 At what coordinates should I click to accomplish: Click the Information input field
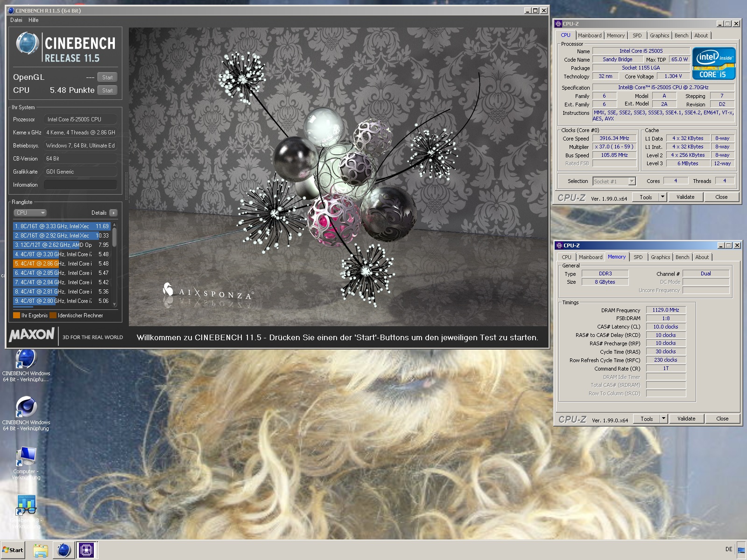pos(80,185)
